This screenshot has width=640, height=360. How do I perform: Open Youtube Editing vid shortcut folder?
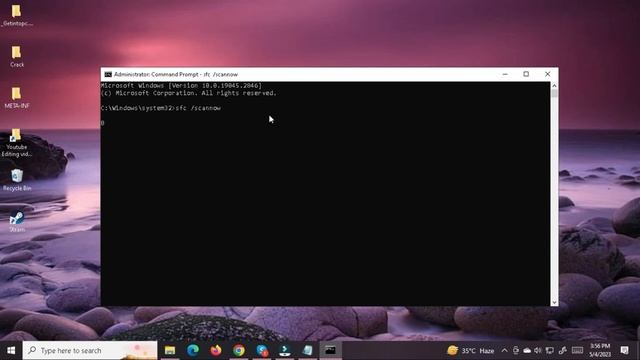(x=16, y=143)
